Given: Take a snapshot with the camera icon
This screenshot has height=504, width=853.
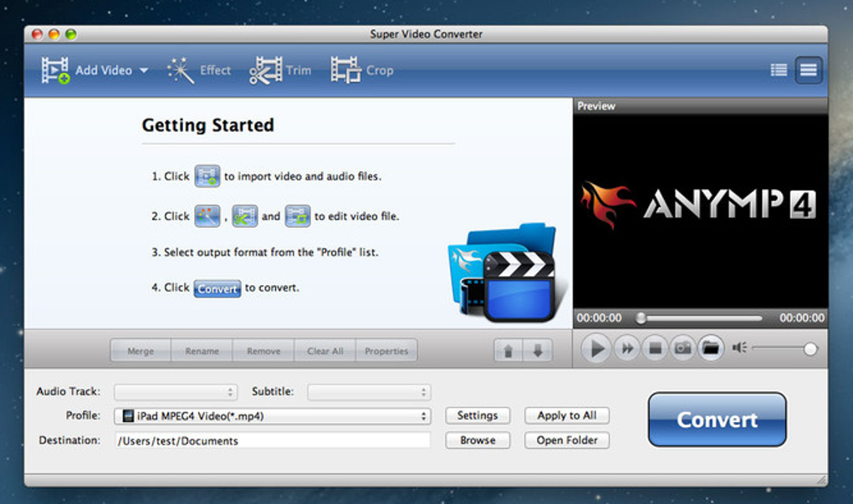Looking at the screenshot, I should click(682, 348).
